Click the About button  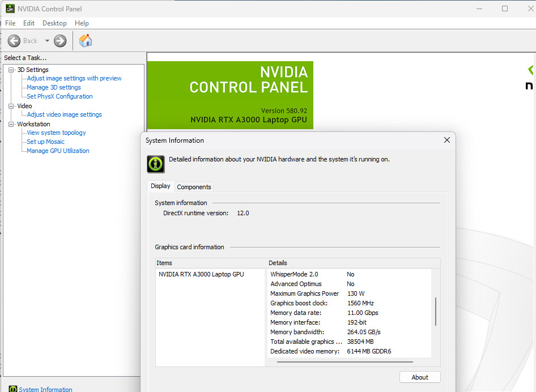[420, 377]
